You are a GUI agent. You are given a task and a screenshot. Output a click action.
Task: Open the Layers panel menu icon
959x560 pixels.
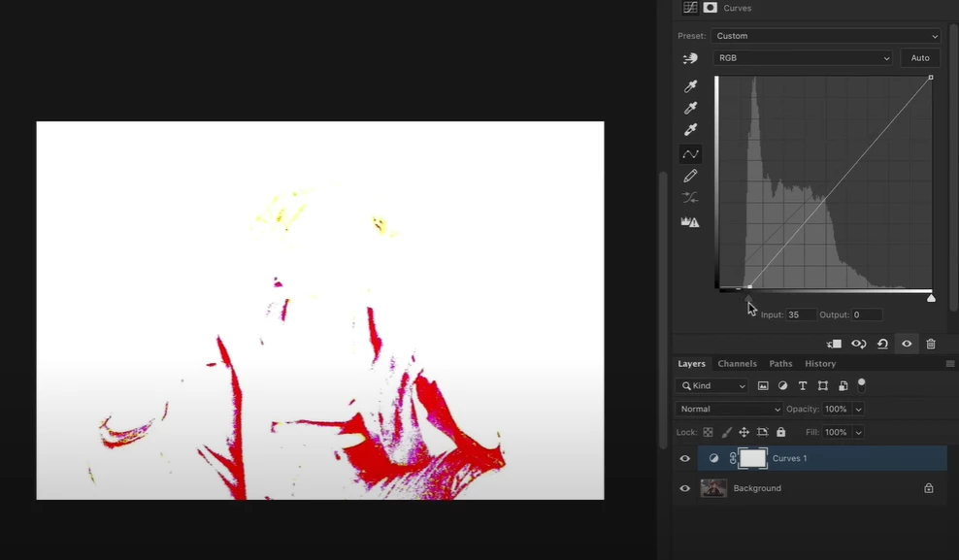pyautogui.click(x=950, y=364)
